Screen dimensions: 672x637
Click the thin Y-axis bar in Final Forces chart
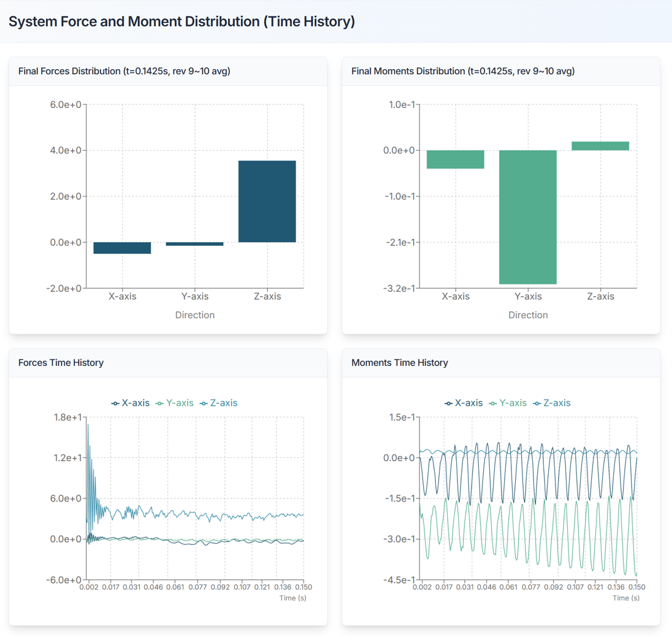194,244
